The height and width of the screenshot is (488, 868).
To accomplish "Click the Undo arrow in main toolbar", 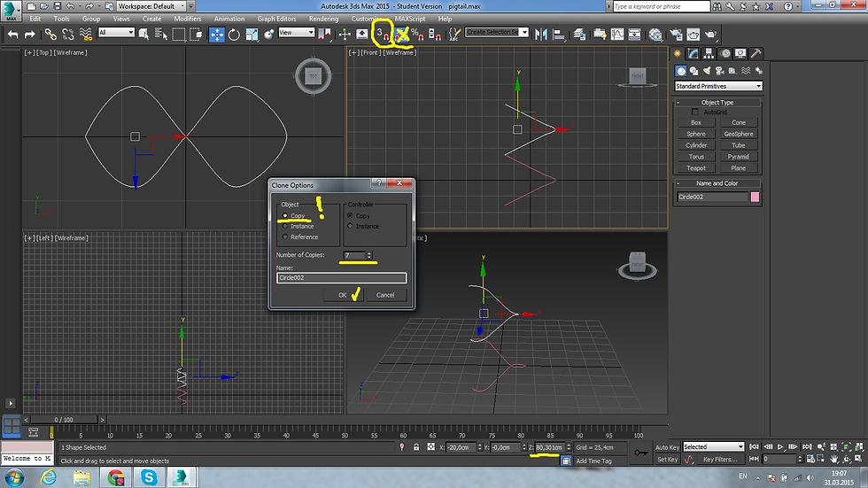I will (x=12, y=35).
